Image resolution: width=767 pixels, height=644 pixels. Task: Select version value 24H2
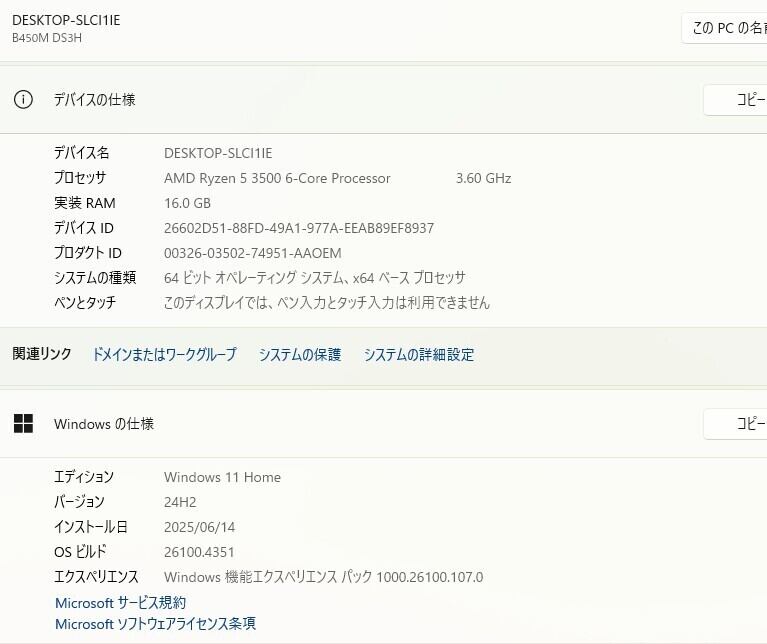pos(180,502)
